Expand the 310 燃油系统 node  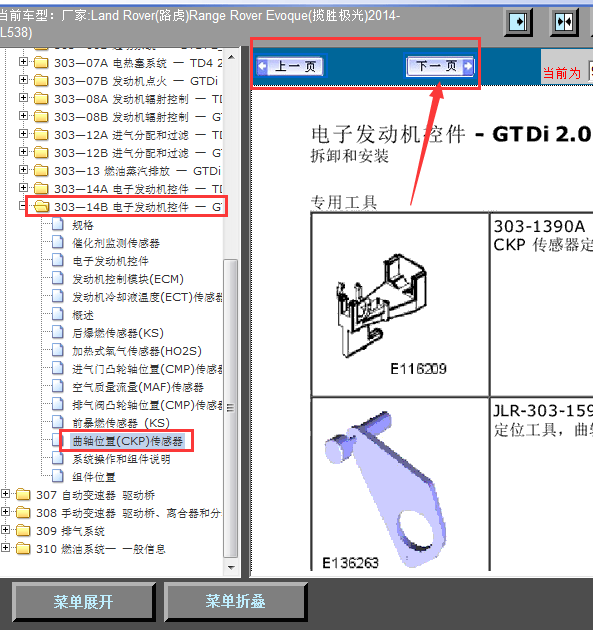[5, 548]
